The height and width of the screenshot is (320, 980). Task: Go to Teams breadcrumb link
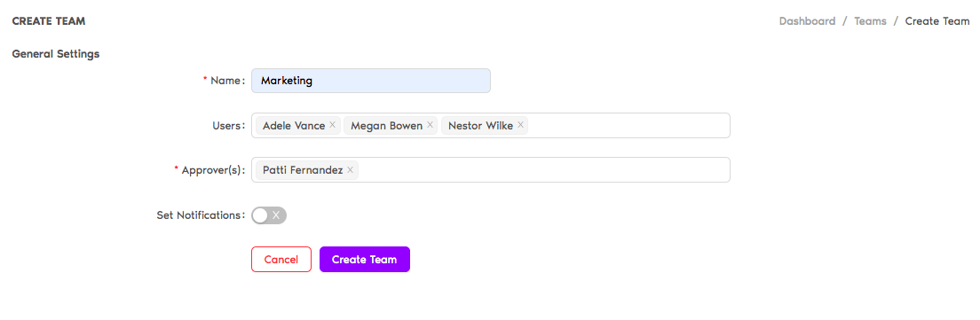tap(871, 21)
